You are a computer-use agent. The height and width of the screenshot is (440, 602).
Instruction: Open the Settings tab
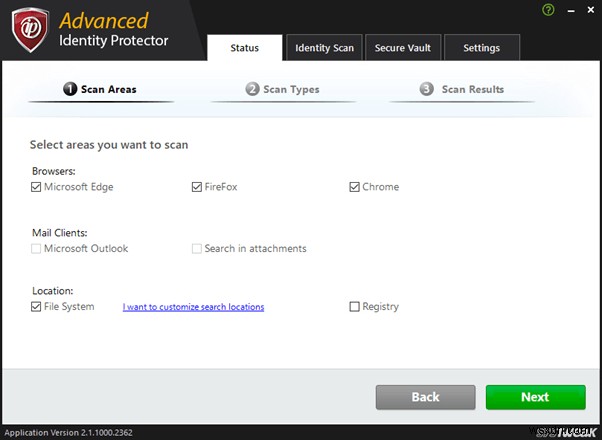pyautogui.click(x=481, y=48)
